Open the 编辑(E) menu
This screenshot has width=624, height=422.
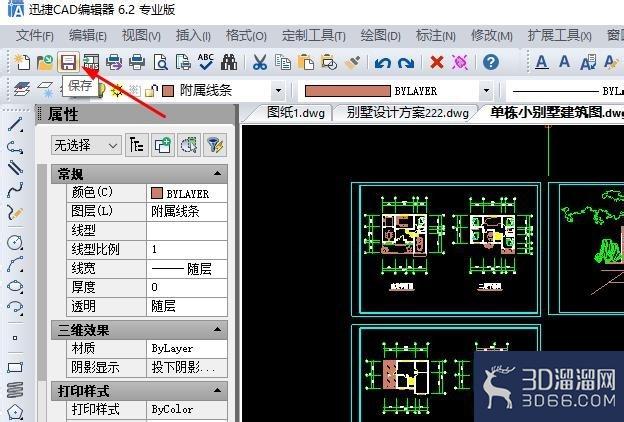coord(88,36)
